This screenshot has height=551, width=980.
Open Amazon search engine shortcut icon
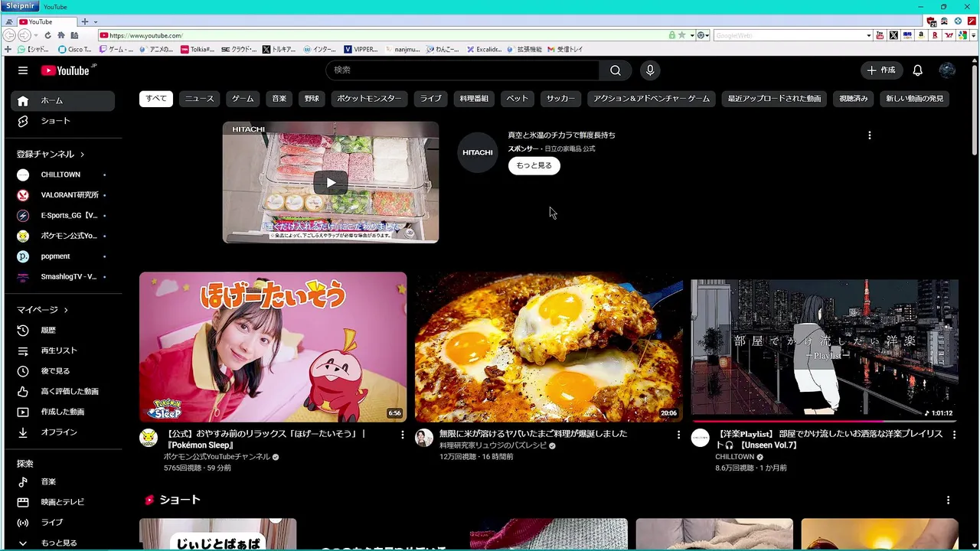point(921,35)
